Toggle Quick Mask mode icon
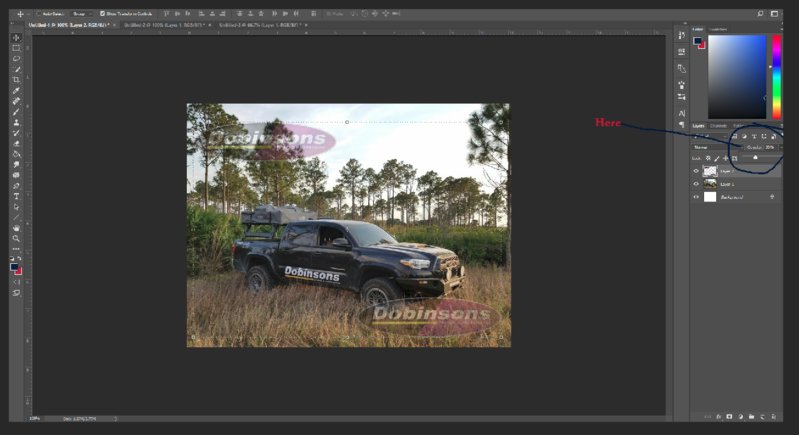Image resolution: width=799 pixels, height=435 pixels. click(x=16, y=282)
